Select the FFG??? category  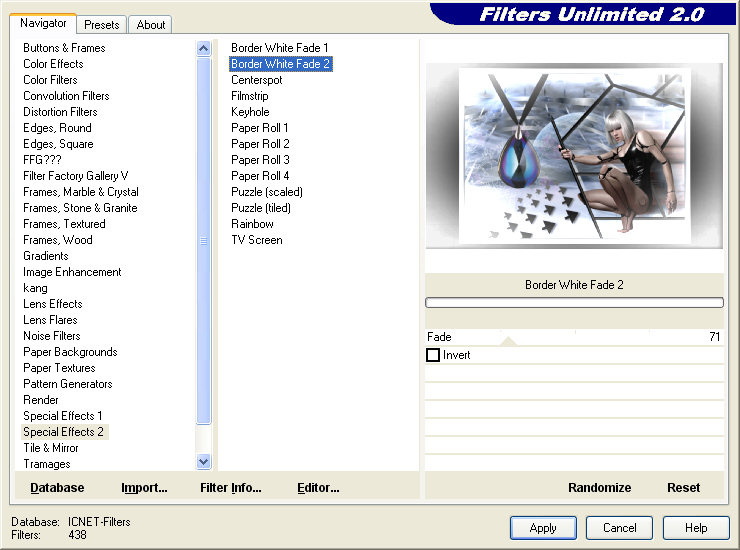(x=42, y=160)
